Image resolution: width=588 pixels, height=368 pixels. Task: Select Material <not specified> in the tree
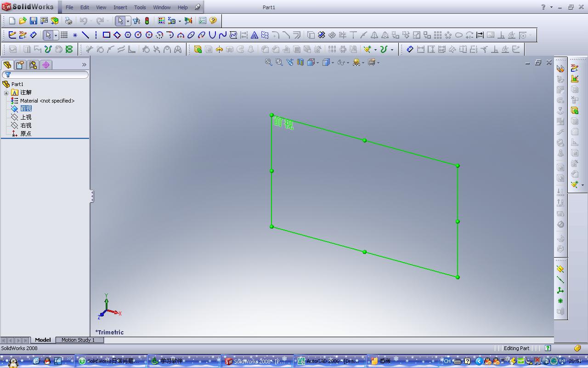point(47,101)
